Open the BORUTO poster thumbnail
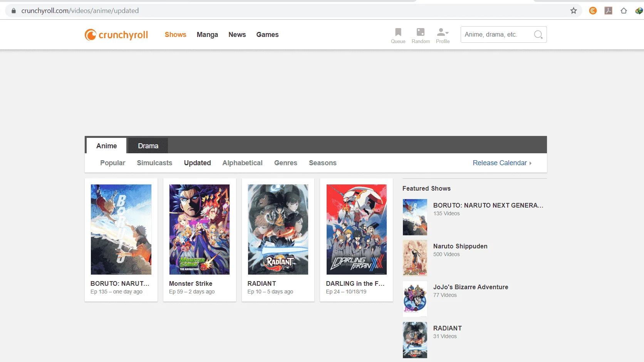The width and height of the screenshot is (644, 362). (121, 230)
